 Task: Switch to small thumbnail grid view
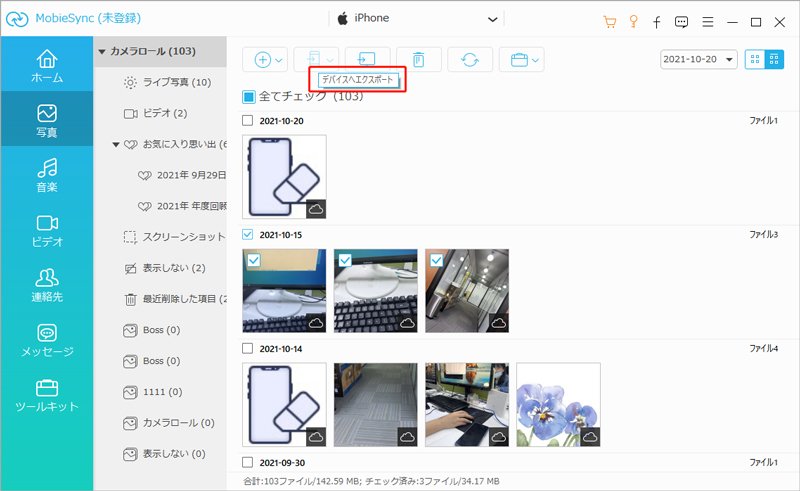tap(755, 59)
